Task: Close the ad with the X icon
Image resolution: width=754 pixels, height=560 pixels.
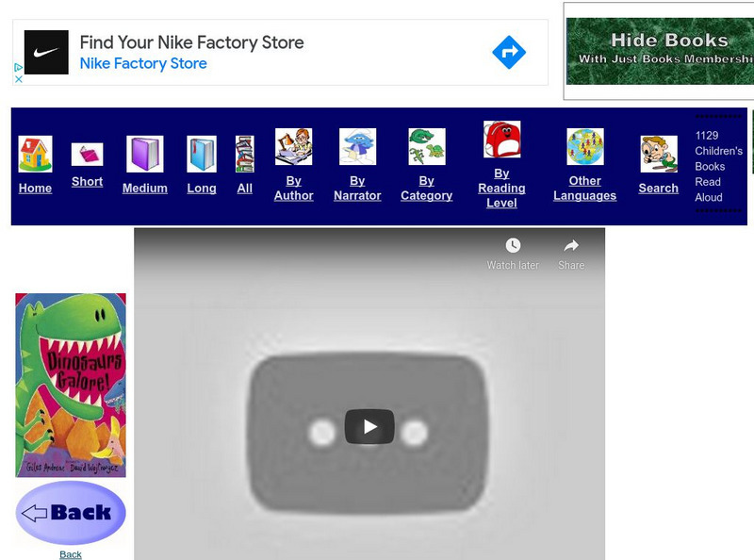Action: coord(18,79)
